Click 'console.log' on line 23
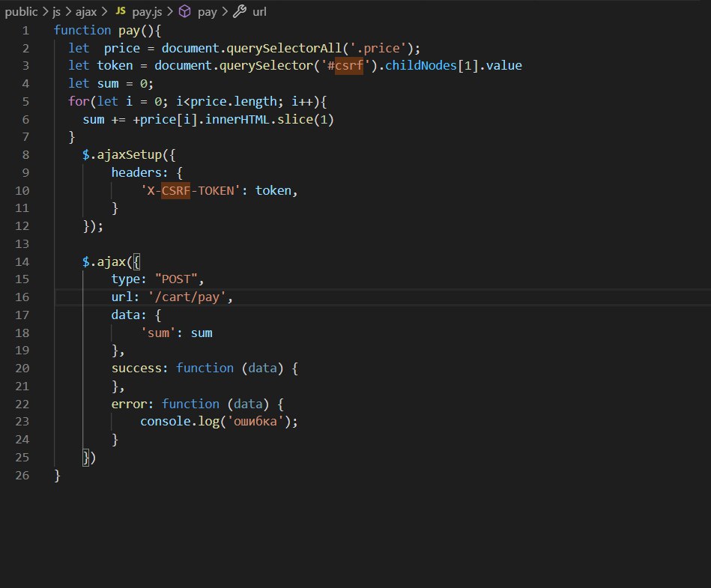Image resolution: width=711 pixels, height=588 pixels. pos(180,422)
